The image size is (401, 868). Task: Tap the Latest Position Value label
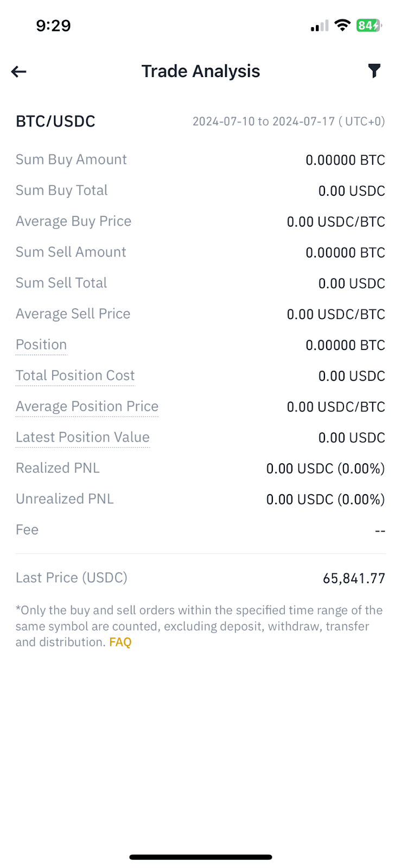point(82,438)
